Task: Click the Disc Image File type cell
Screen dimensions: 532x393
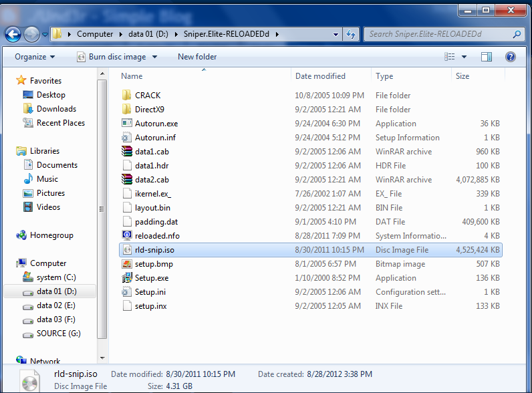Action: (402, 250)
